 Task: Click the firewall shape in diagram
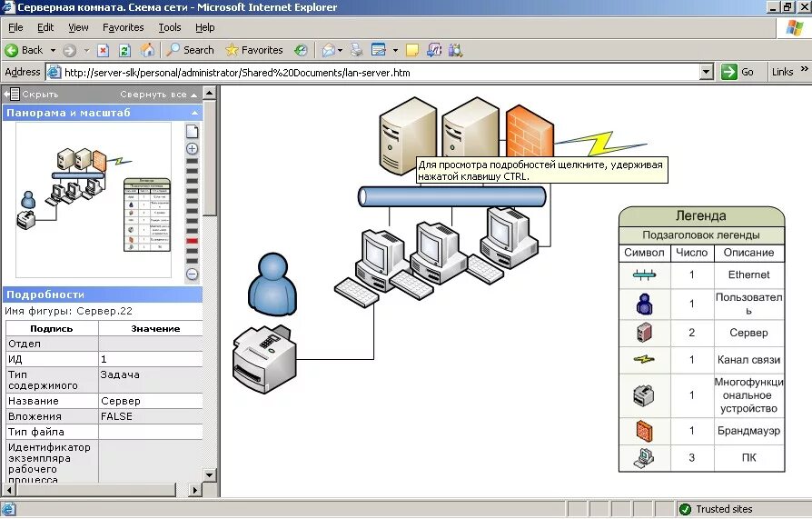[x=530, y=131]
